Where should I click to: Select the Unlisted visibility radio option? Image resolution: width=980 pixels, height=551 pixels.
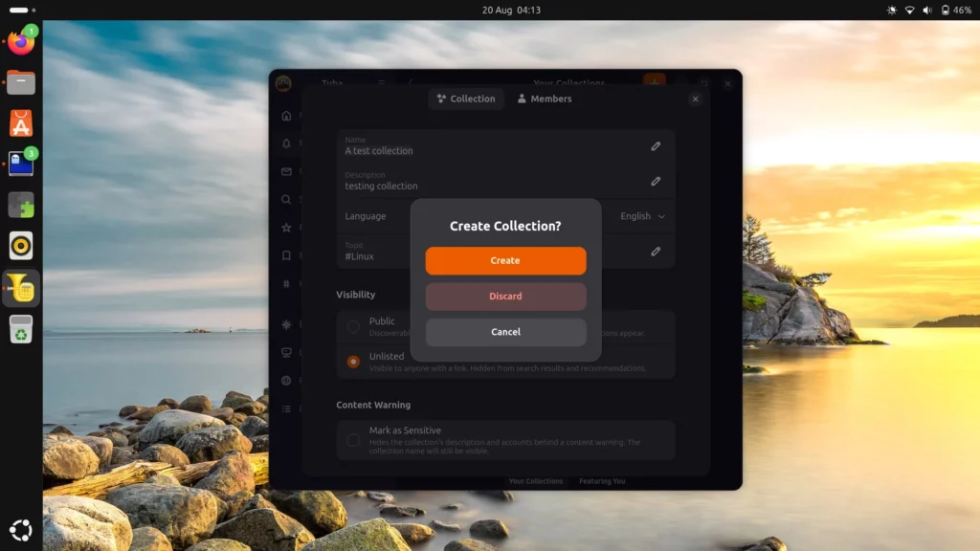coord(353,362)
